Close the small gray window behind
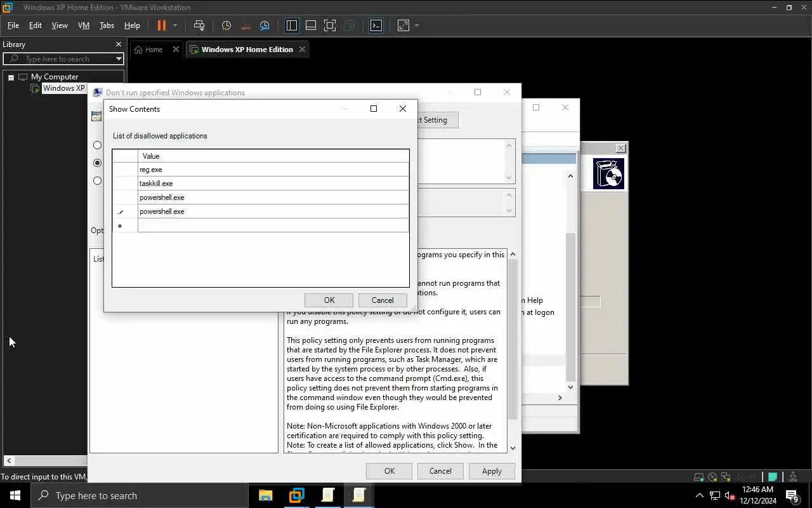This screenshot has height=508, width=812. 621,148
